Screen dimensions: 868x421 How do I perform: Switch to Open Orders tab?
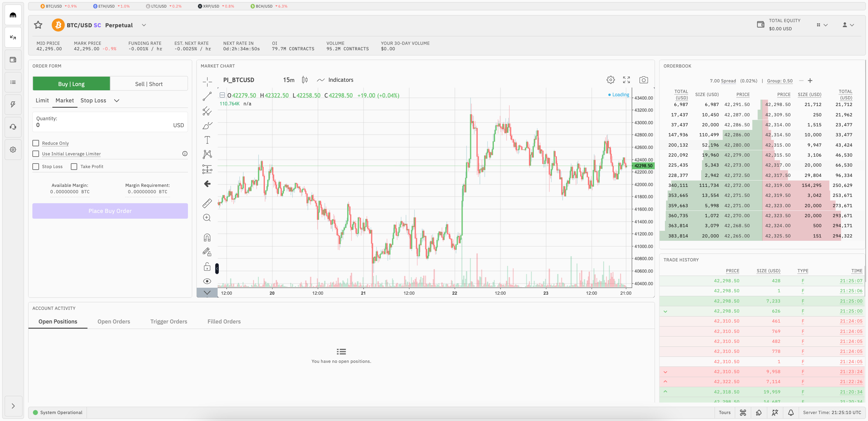tap(114, 321)
